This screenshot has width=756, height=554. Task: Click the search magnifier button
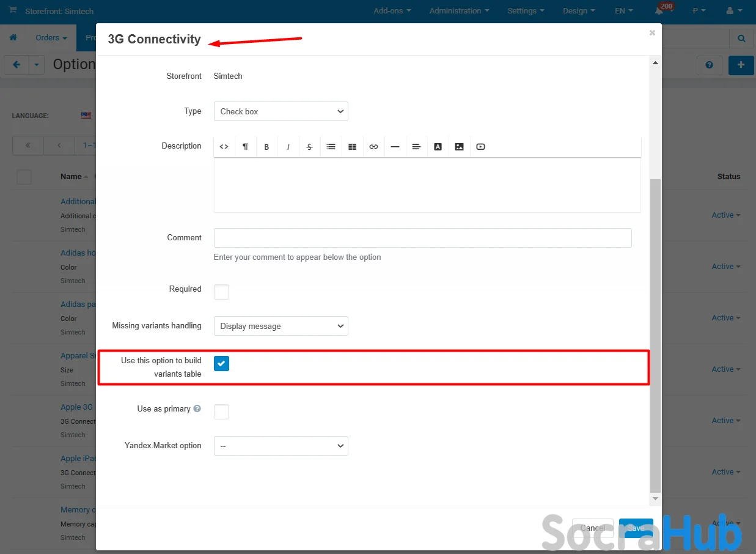[x=741, y=38]
